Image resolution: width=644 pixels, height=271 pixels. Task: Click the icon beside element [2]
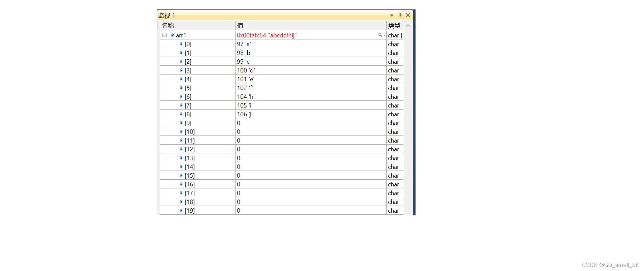[x=181, y=61]
